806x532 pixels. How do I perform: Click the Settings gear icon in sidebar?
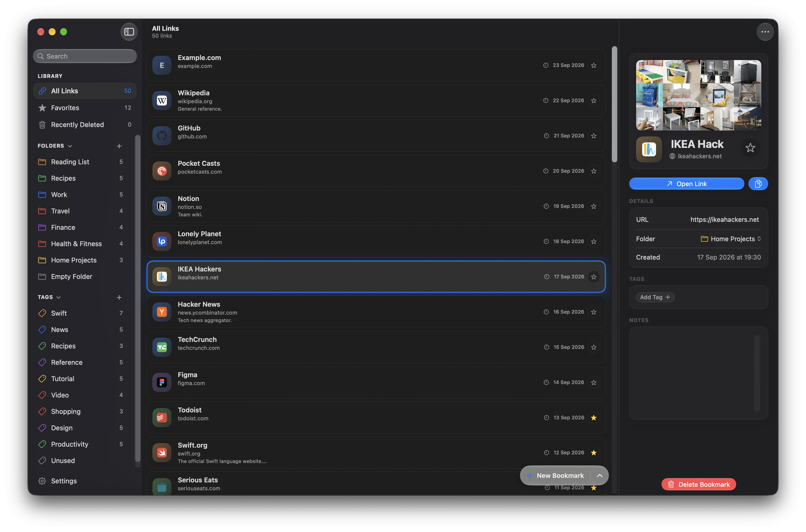coord(42,481)
